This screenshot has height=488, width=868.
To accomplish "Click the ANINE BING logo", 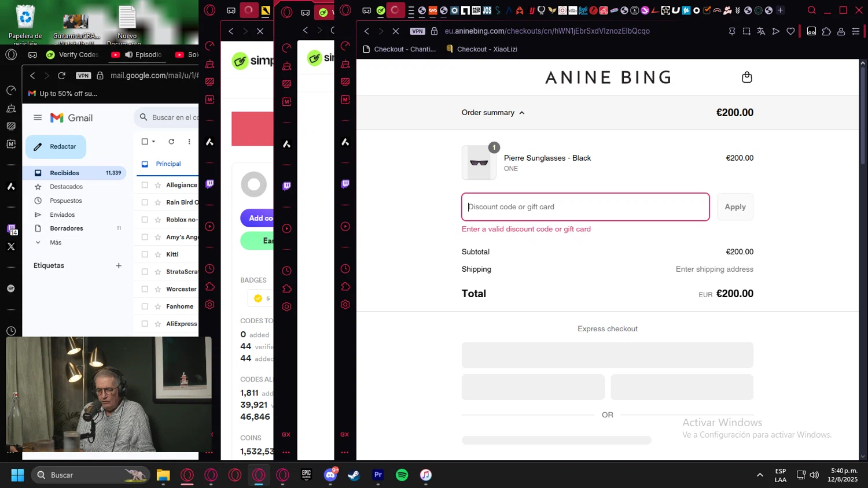I will 608,77.
